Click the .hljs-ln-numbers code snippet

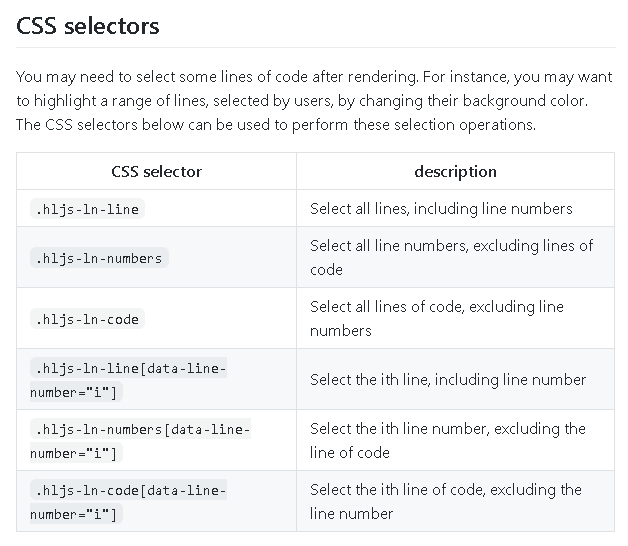pyautogui.click(x=99, y=258)
